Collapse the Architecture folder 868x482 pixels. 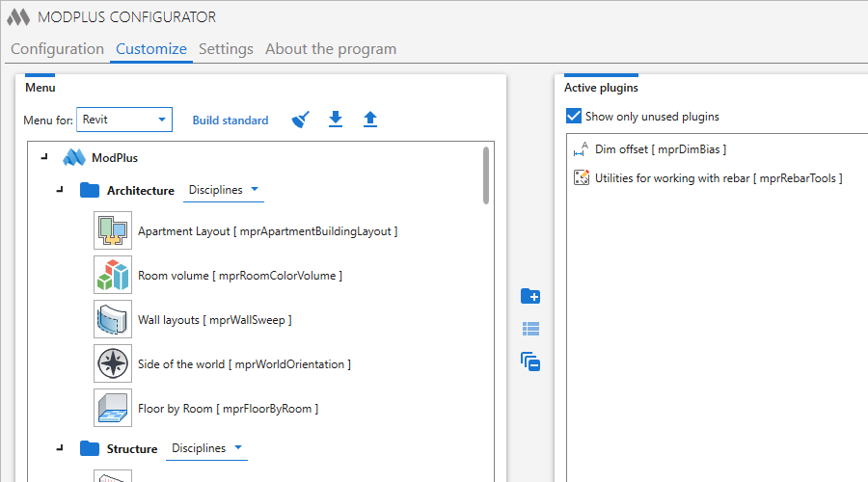(x=61, y=190)
